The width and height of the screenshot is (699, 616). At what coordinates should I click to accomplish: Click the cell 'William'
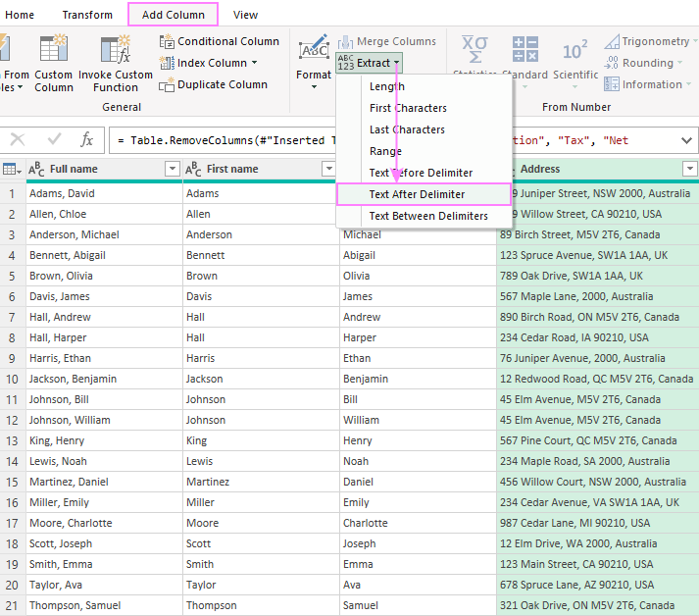pyautogui.click(x=418, y=420)
